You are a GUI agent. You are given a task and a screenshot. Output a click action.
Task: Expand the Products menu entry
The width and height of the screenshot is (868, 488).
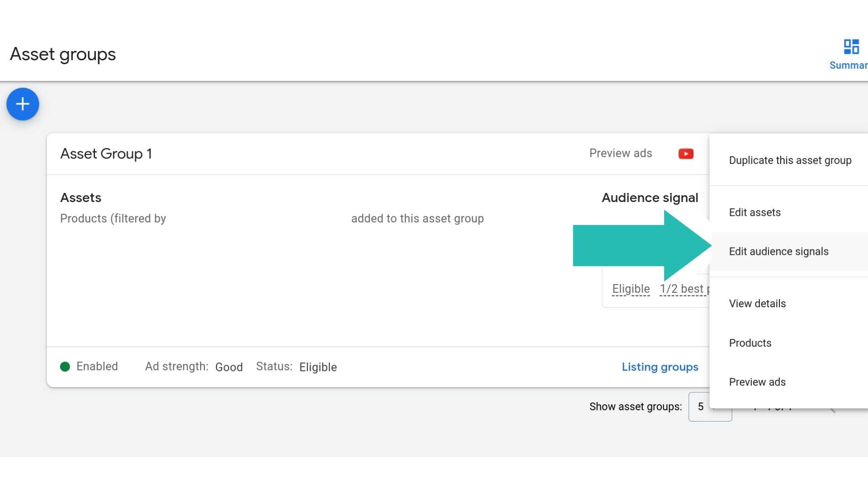click(x=750, y=343)
